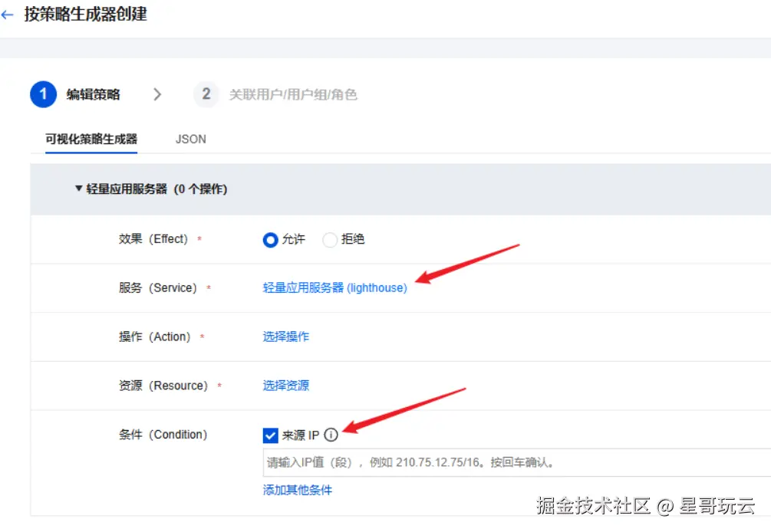Go back using the left arrow icon

click(x=7, y=15)
